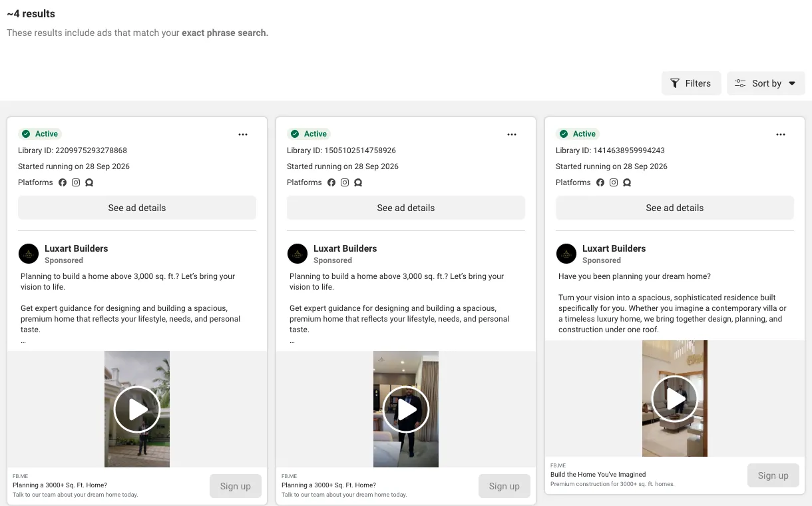Click Instagram platform icon for ad ending 8868
Image resolution: width=812 pixels, height=506 pixels.
coord(76,182)
